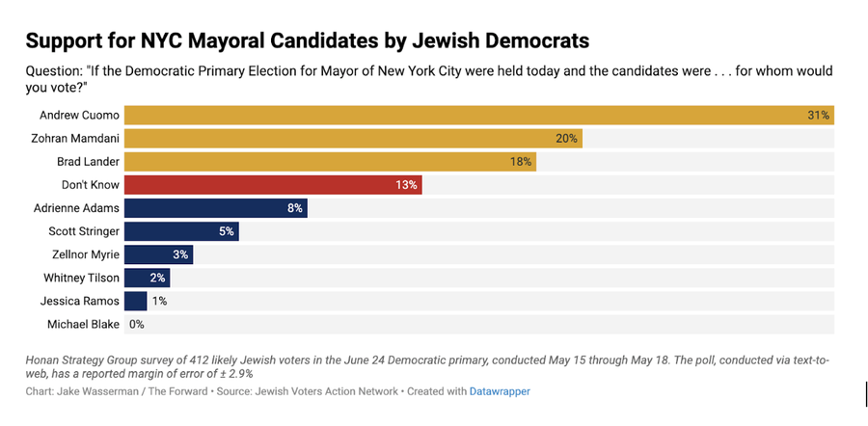Screen dimensions: 868x426
Task: Select the red Don't Know bar
Action: [x=273, y=185]
